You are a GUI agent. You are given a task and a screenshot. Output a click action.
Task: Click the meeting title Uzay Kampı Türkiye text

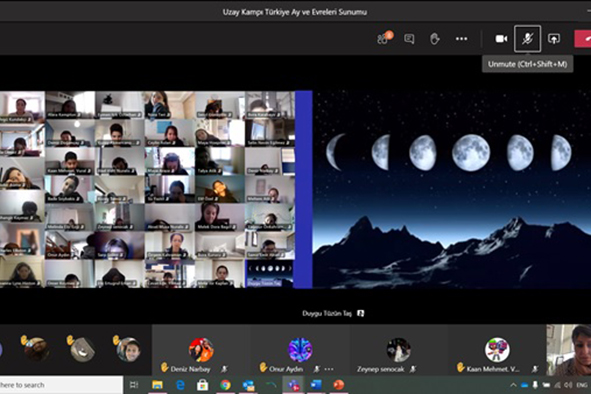pos(295,12)
